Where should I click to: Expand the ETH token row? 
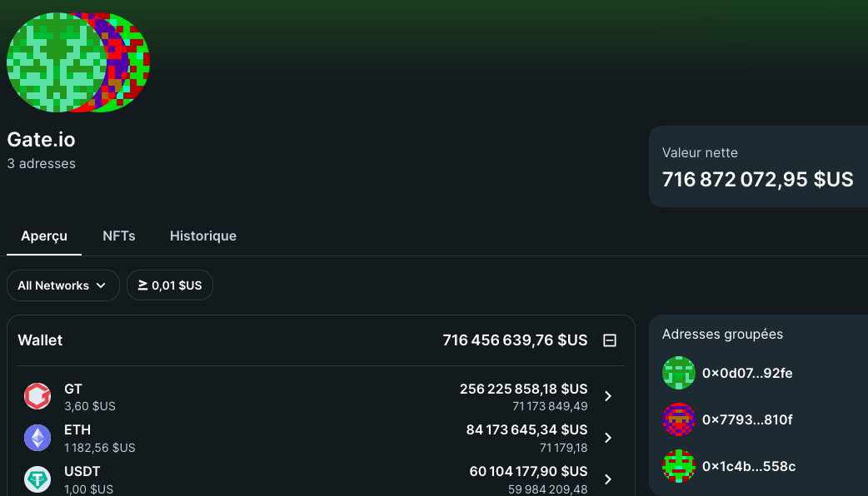point(607,437)
